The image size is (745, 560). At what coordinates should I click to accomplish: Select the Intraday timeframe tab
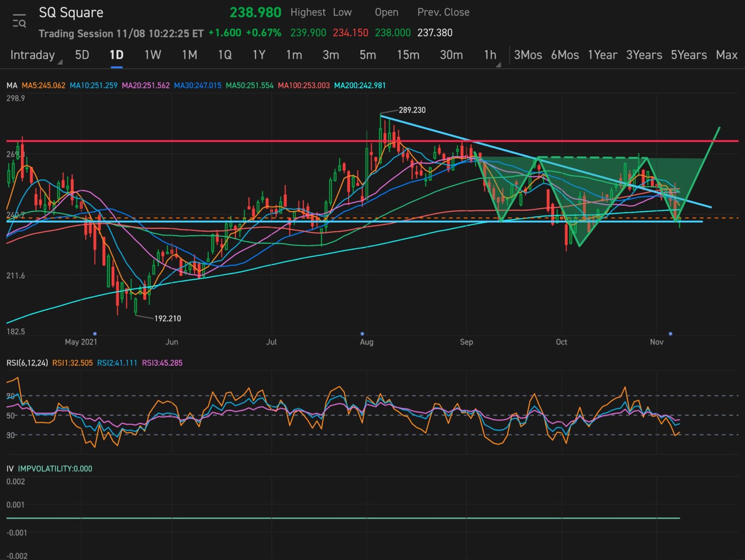[33, 55]
